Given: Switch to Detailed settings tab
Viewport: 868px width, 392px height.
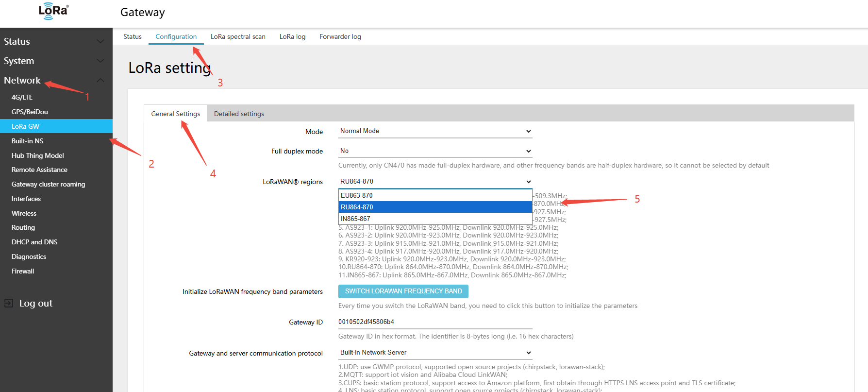Looking at the screenshot, I should 239,114.
